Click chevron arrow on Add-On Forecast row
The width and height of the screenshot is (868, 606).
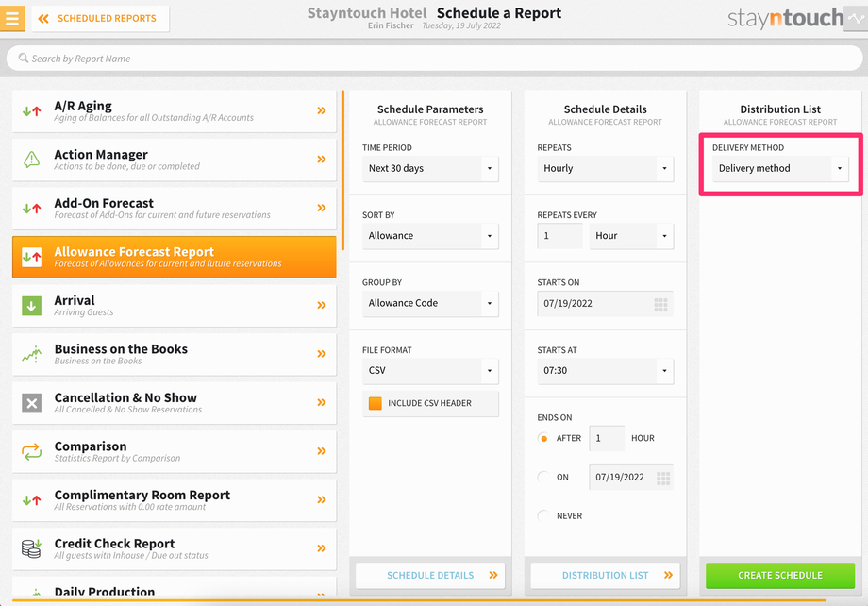pos(322,209)
